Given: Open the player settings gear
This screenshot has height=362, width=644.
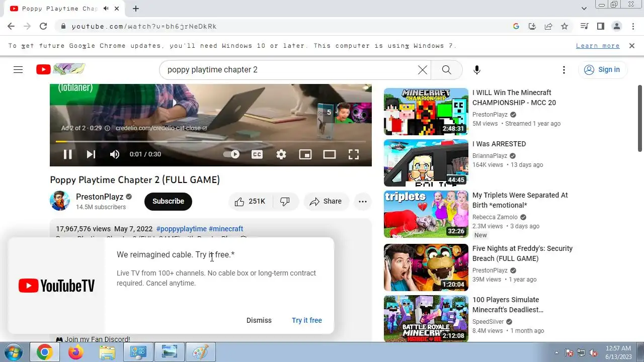Looking at the screenshot, I should coord(281,154).
